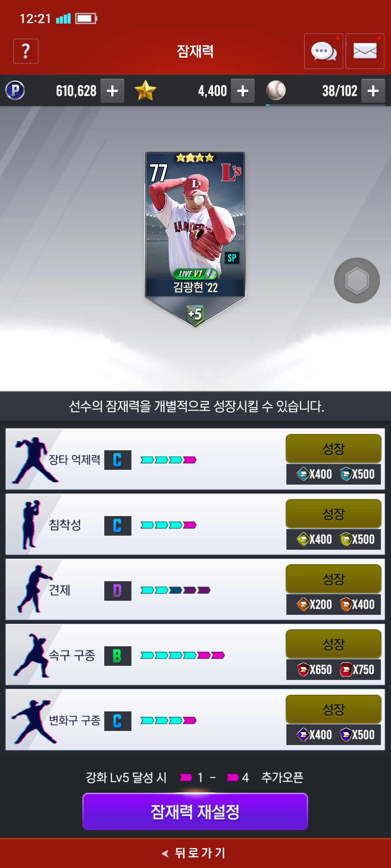
Task: Go back with 뒤로가기
Action: 195,853
